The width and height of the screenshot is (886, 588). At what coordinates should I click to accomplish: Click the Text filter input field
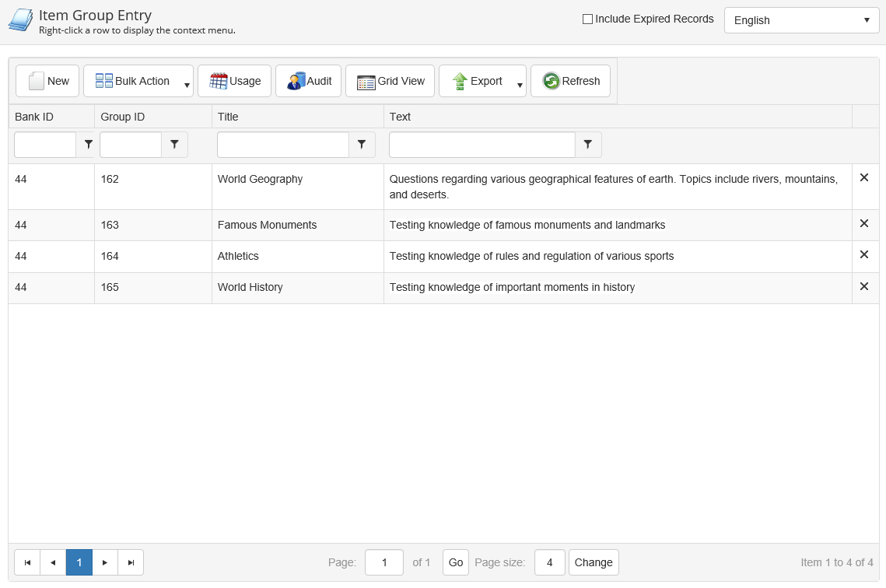click(x=482, y=145)
